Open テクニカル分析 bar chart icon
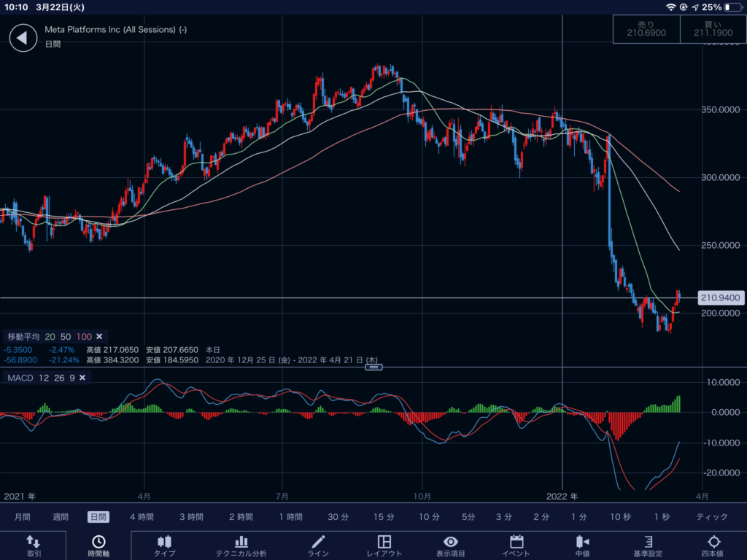 241,542
